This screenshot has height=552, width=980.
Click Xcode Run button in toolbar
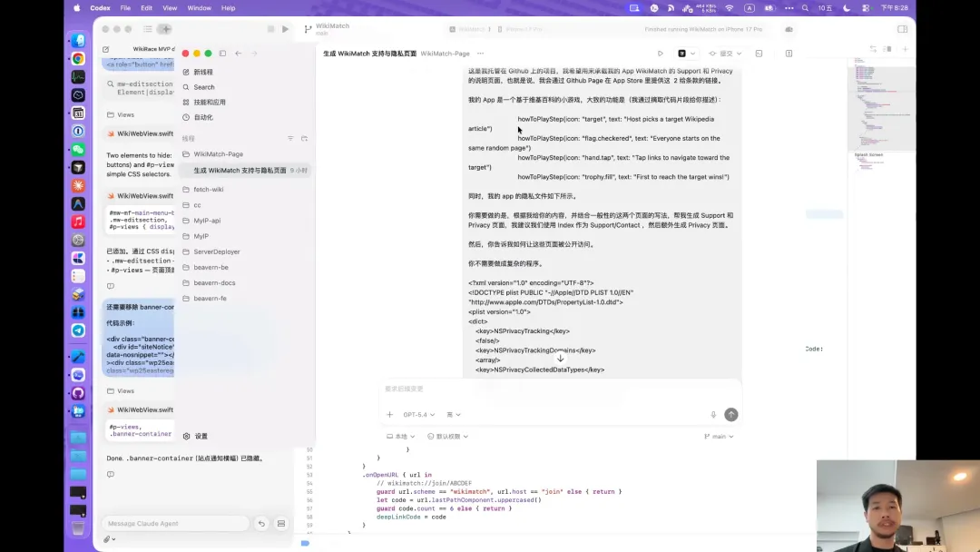pos(285,29)
